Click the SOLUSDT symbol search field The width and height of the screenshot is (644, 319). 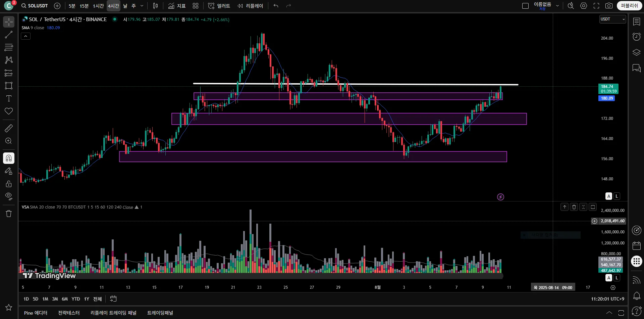[x=35, y=6]
